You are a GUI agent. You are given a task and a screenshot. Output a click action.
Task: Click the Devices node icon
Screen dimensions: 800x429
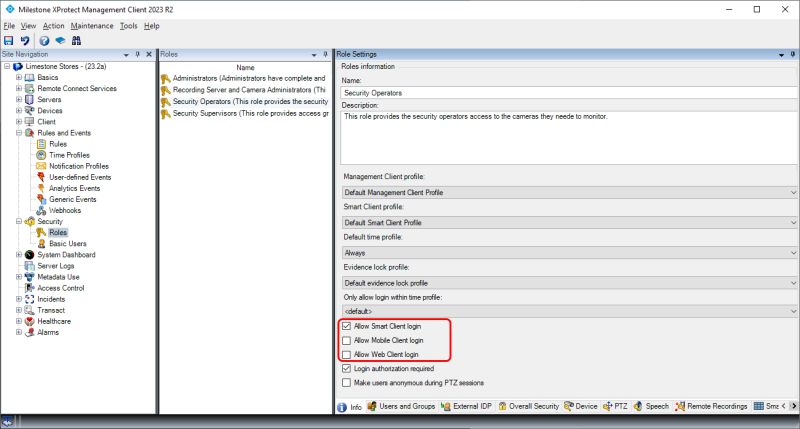click(x=30, y=111)
